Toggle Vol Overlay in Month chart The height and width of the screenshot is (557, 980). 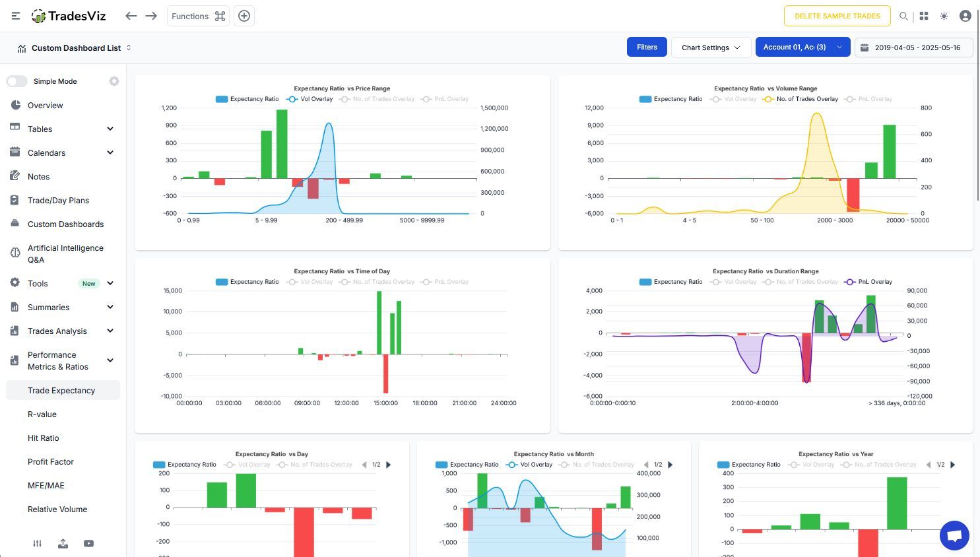[529, 465]
